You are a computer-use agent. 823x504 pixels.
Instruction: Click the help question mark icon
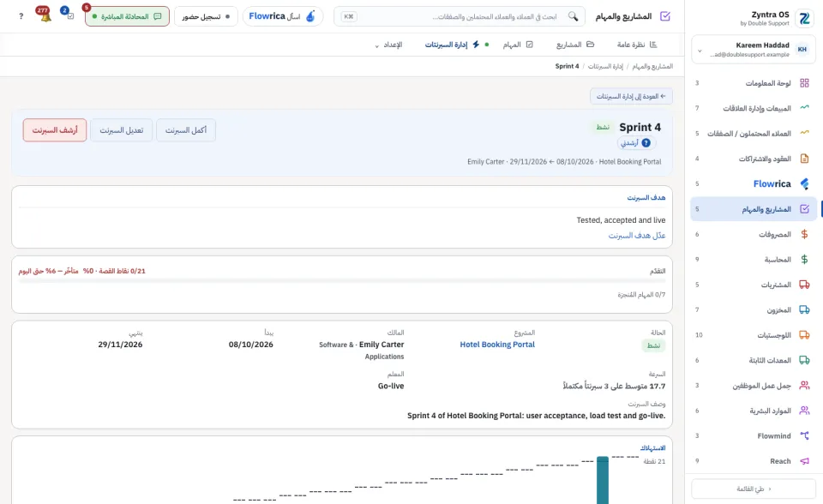pos(21,16)
